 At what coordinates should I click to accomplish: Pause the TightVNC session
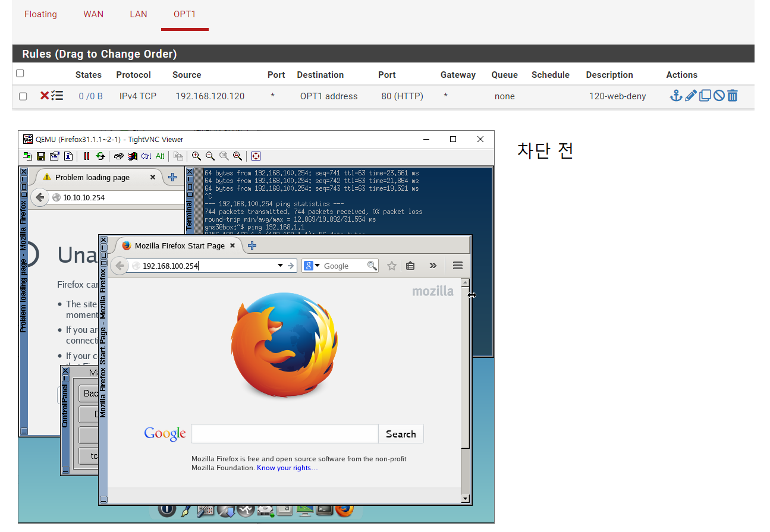click(87, 156)
